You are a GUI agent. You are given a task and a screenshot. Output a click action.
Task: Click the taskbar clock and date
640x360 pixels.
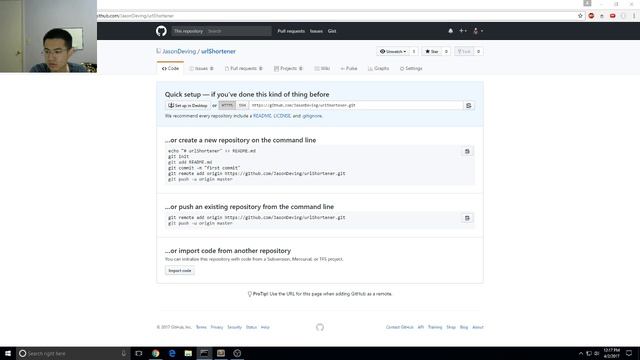[611, 353]
